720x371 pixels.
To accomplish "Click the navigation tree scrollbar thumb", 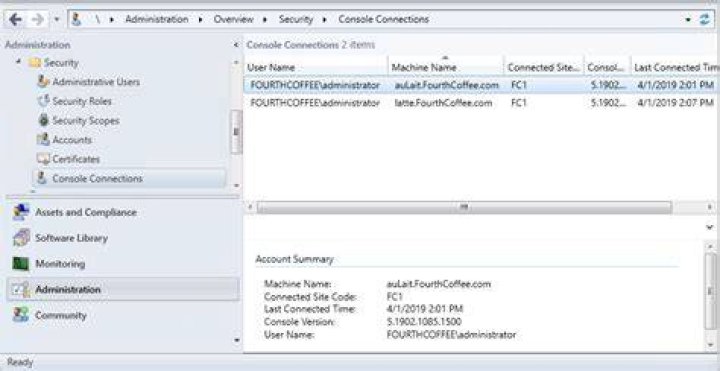I will 236,132.
